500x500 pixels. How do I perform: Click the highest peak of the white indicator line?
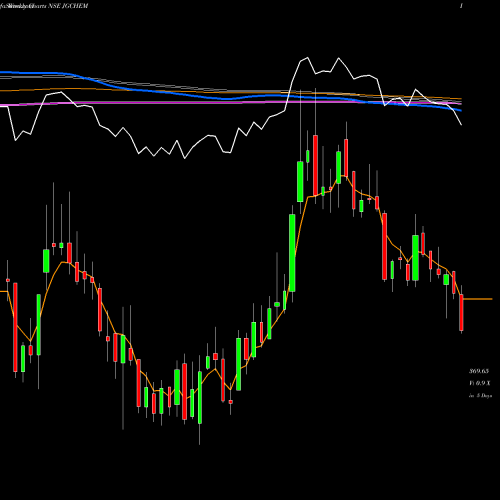point(307,58)
